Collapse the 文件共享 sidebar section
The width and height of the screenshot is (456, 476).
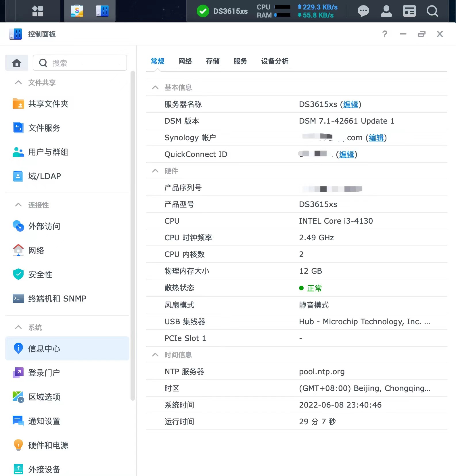pos(18,82)
